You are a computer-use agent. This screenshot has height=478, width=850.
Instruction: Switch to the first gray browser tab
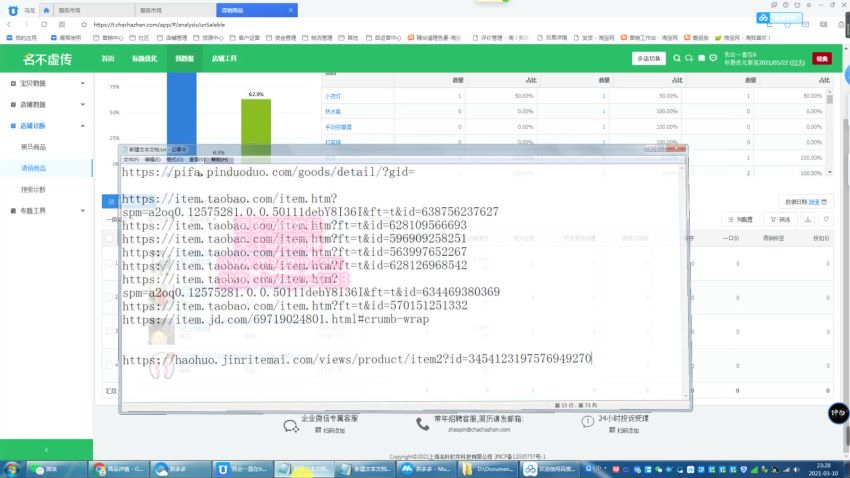tap(94, 10)
